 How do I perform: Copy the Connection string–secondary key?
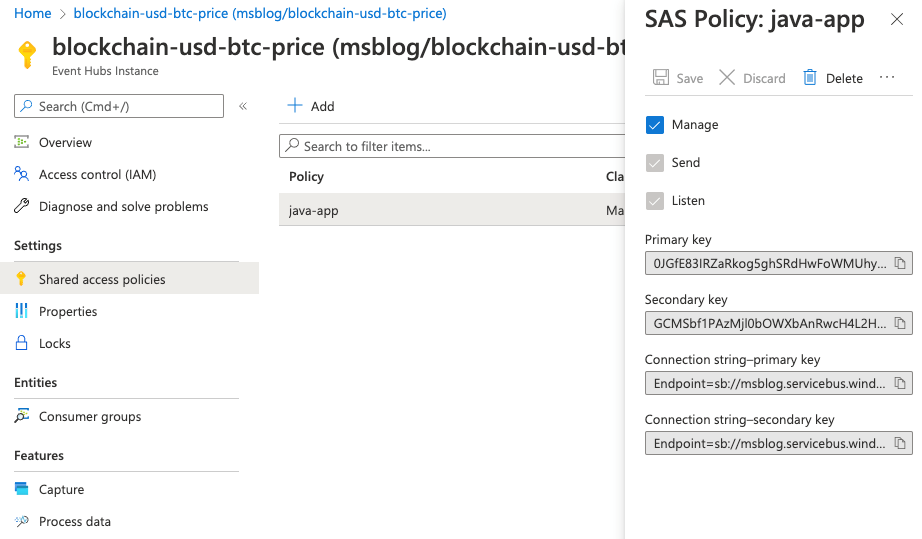pos(900,443)
